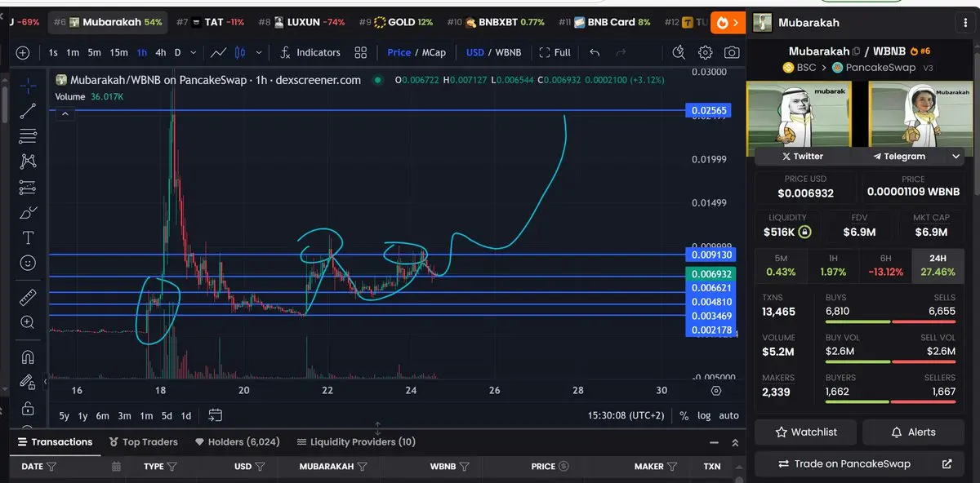Open more timeframes dropdown after D
Image resolution: width=980 pixels, height=483 pixels.
coord(194,52)
